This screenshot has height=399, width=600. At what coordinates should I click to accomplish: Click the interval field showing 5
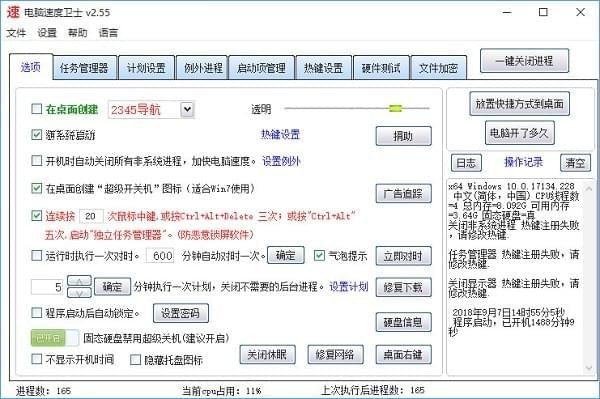(x=47, y=287)
